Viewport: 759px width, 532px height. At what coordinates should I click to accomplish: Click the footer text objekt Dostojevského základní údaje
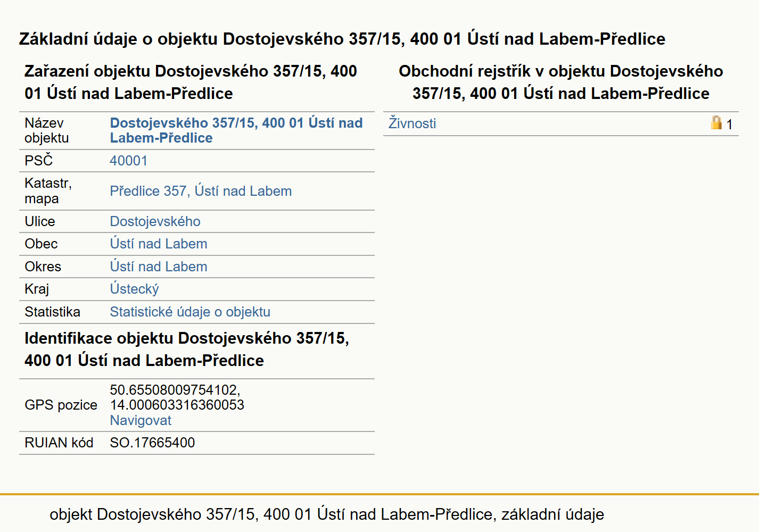[327, 514]
